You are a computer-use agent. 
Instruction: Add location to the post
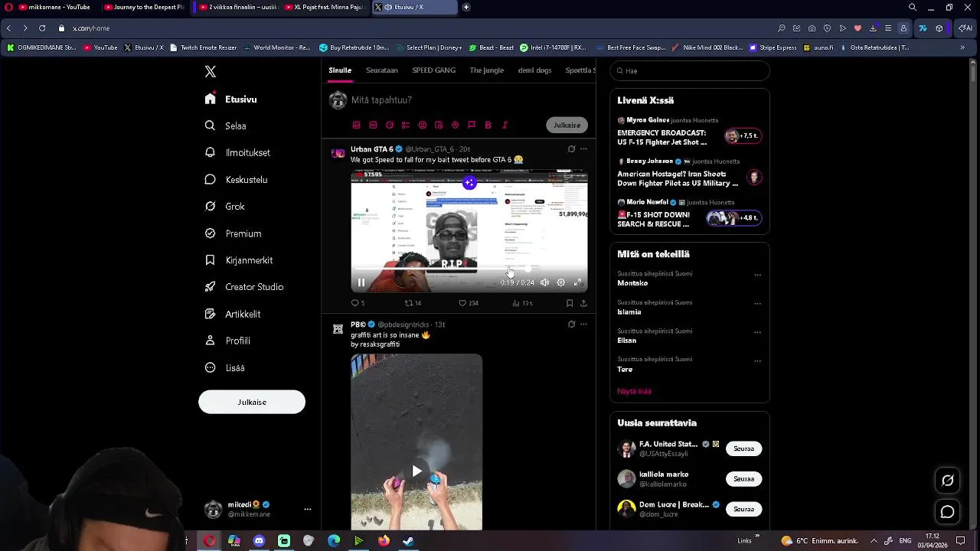coord(455,125)
